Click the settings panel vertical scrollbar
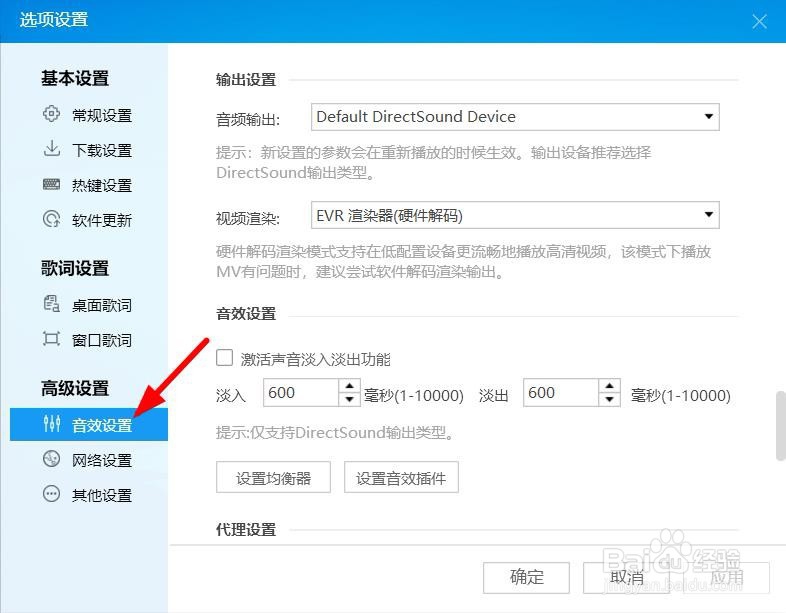The image size is (786, 613). pyautogui.click(x=781, y=425)
